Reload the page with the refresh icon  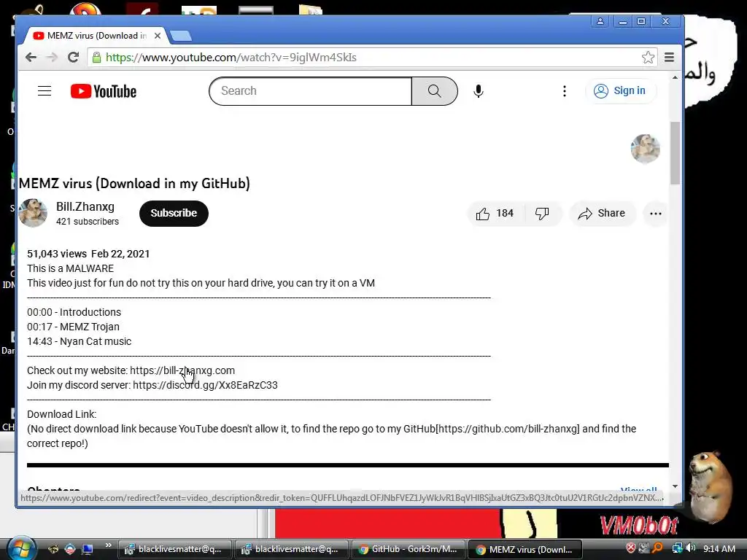click(73, 58)
